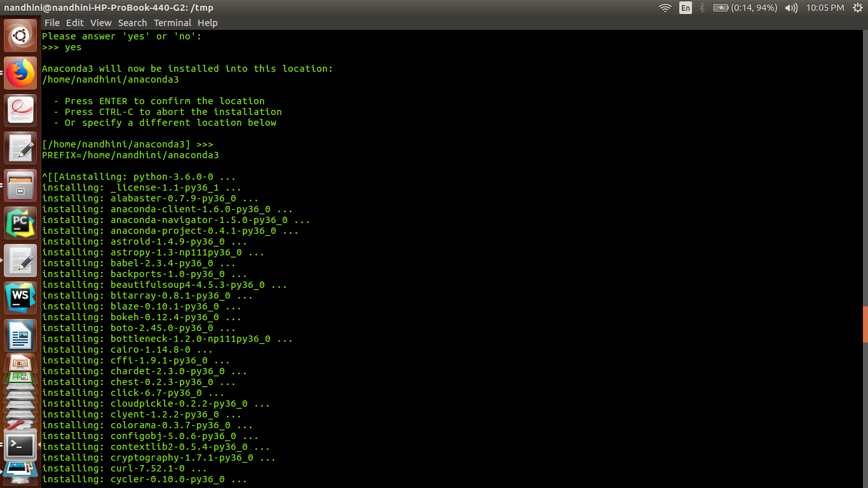Open LibreOffice Calc from the dock
Screen dimensions: 868x488
(x=20, y=377)
